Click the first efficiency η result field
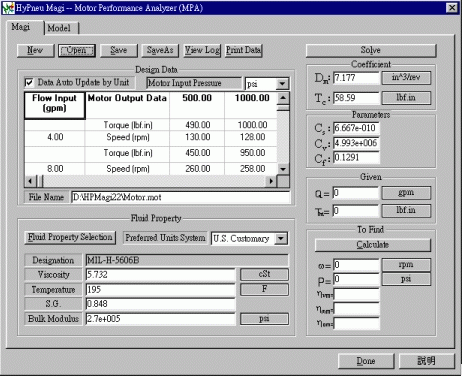The image size is (462, 376). click(357, 295)
